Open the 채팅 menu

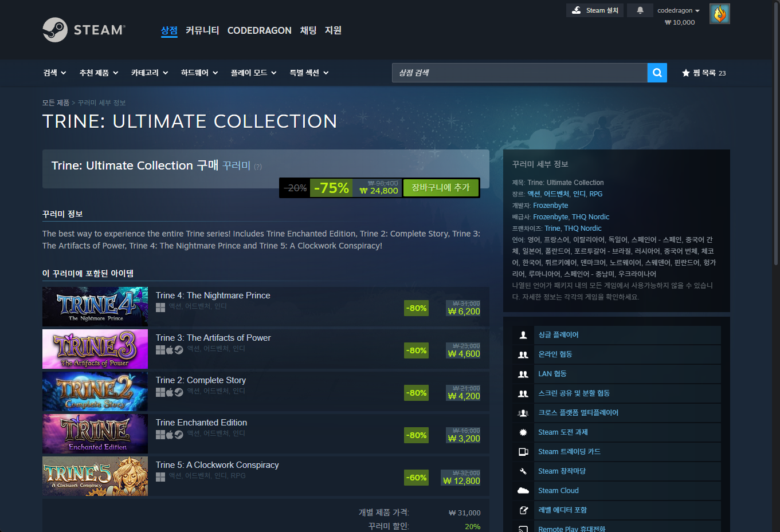click(308, 30)
